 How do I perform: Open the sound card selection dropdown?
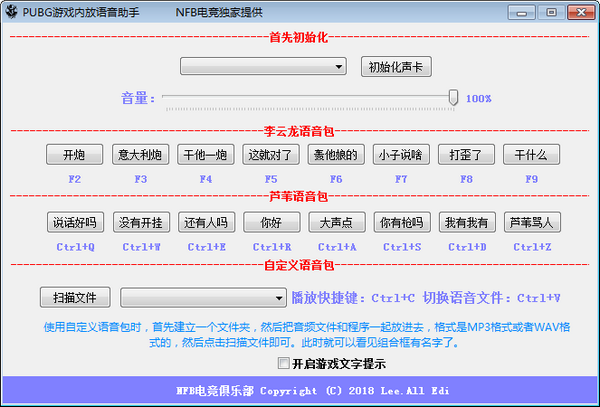pyautogui.click(x=263, y=67)
